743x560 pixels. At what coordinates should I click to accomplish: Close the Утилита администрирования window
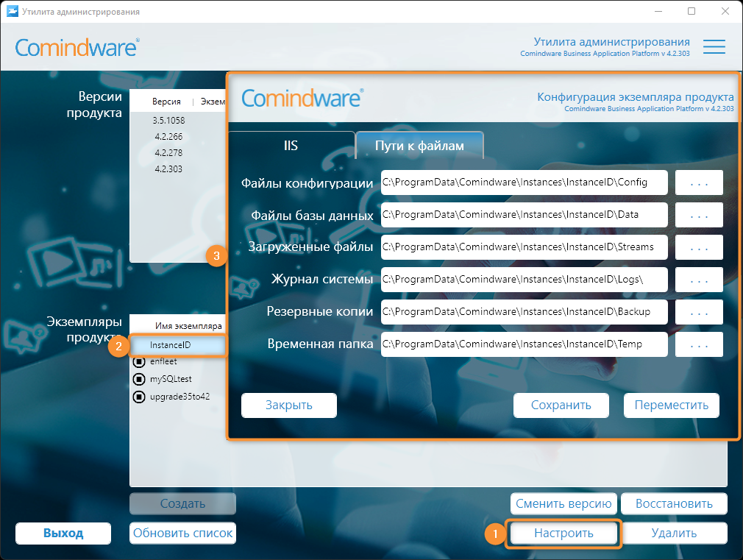pyautogui.click(x=725, y=11)
